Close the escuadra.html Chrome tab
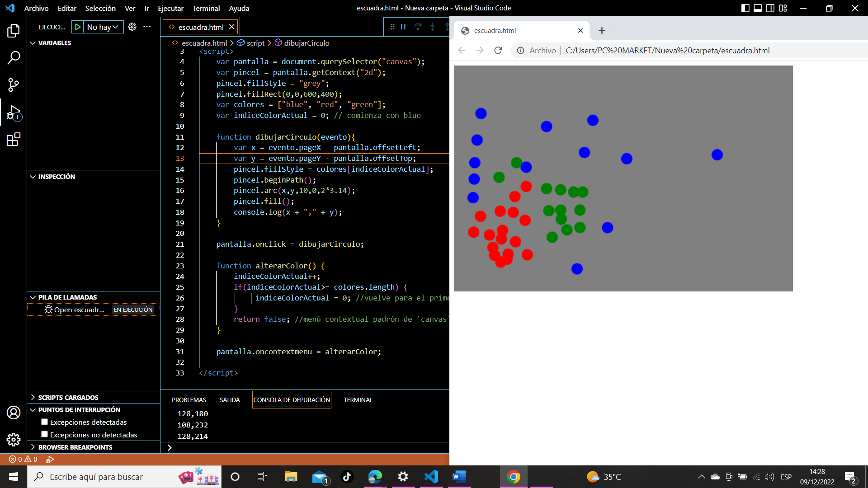This screenshot has width=868, height=488. 580,30
